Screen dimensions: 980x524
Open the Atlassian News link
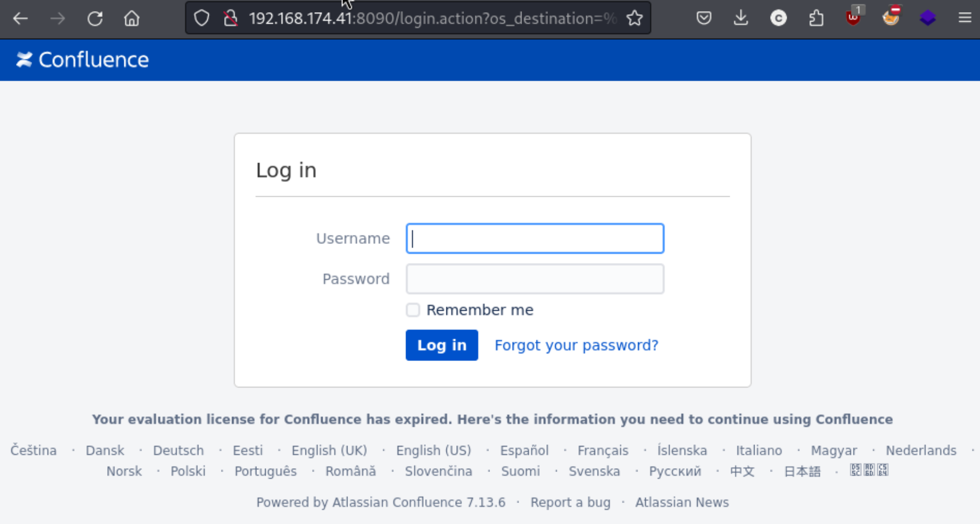click(682, 502)
